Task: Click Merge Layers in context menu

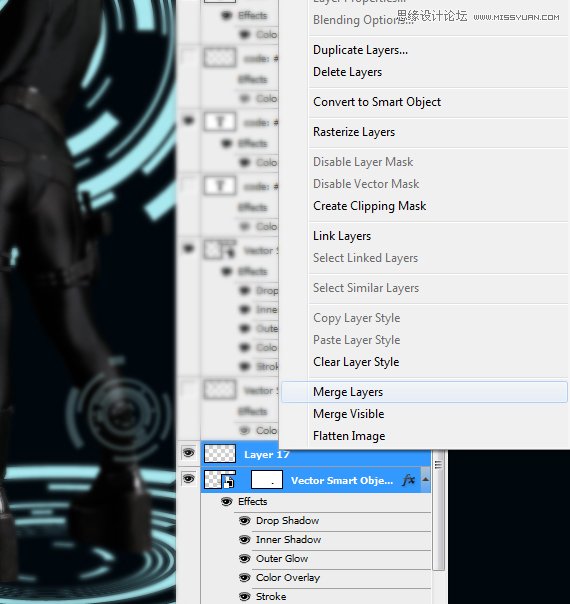Action: pos(424,392)
